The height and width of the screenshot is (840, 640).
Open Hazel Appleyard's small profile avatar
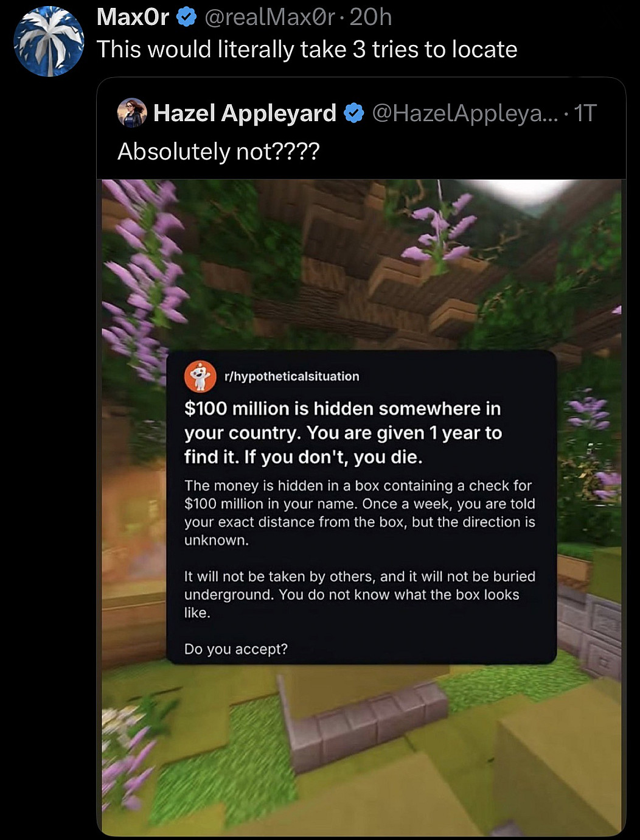(132, 113)
